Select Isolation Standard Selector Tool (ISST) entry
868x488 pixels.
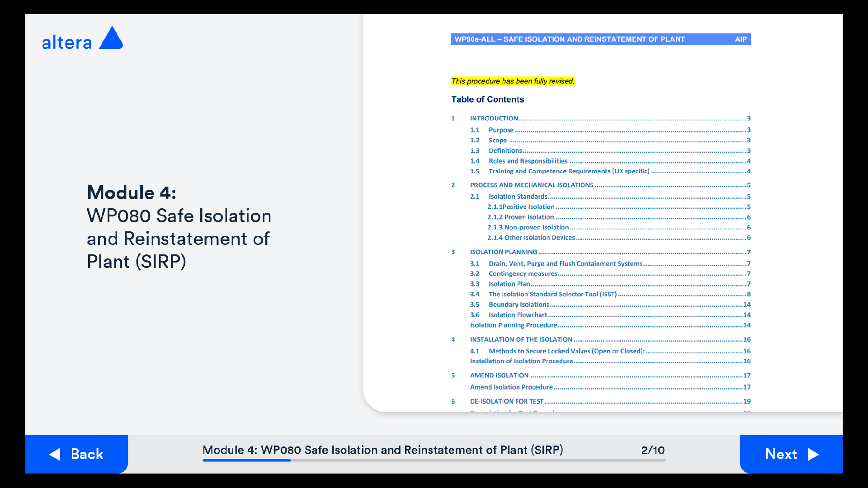pos(552,294)
